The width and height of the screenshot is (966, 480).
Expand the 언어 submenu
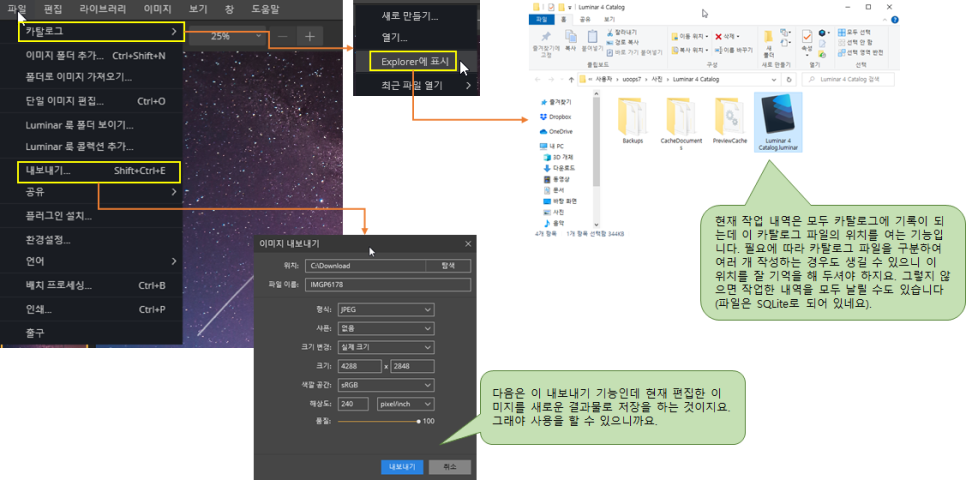[x=92, y=261]
